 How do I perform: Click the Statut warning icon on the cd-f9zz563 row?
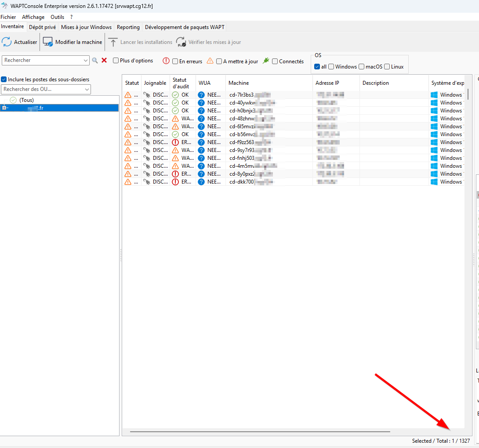click(127, 142)
